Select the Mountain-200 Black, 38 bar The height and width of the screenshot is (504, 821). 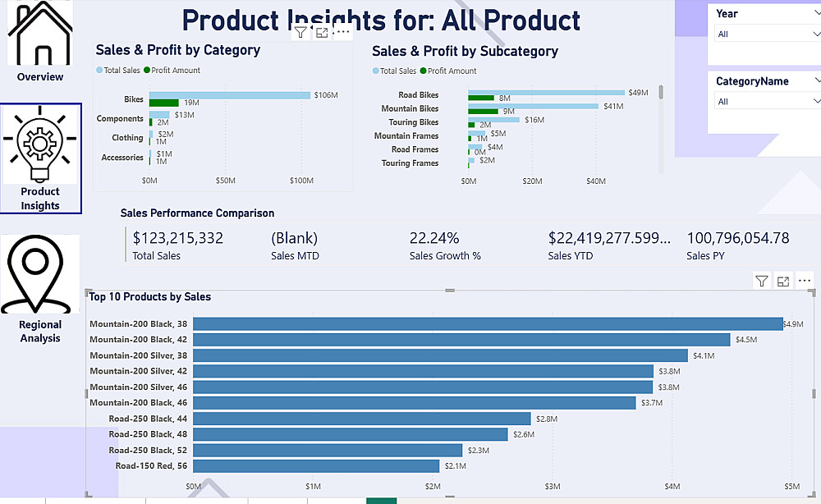pos(488,324)
